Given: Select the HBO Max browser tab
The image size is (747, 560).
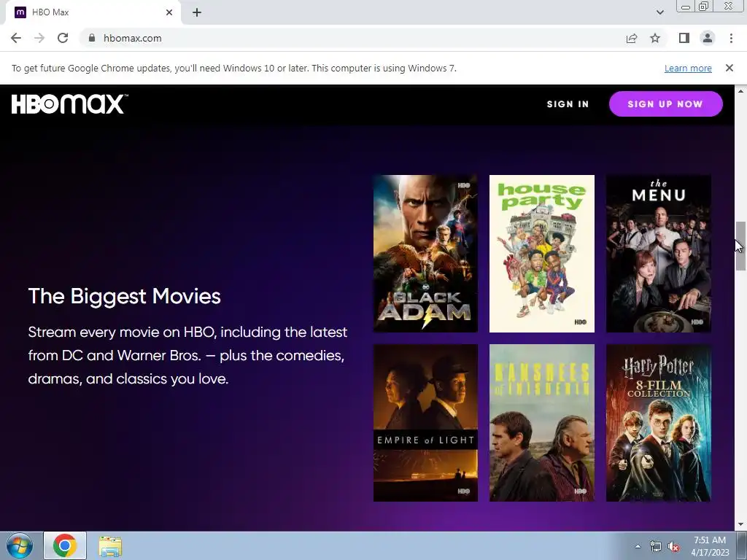Looking at the screenshot, I should [93, 12].
